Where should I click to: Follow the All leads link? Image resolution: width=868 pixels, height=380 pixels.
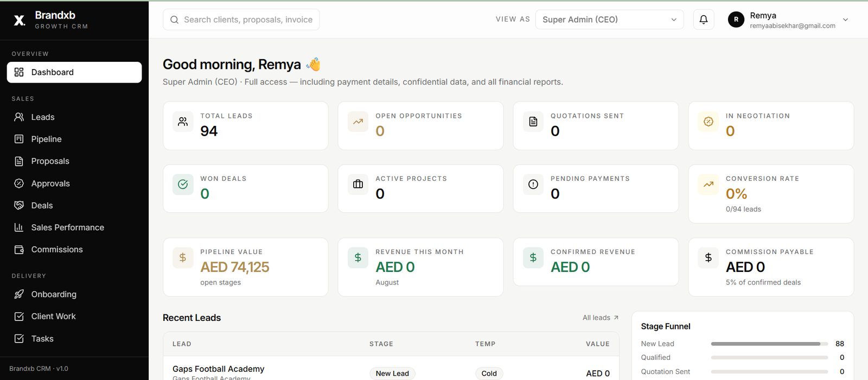[600, 318]
